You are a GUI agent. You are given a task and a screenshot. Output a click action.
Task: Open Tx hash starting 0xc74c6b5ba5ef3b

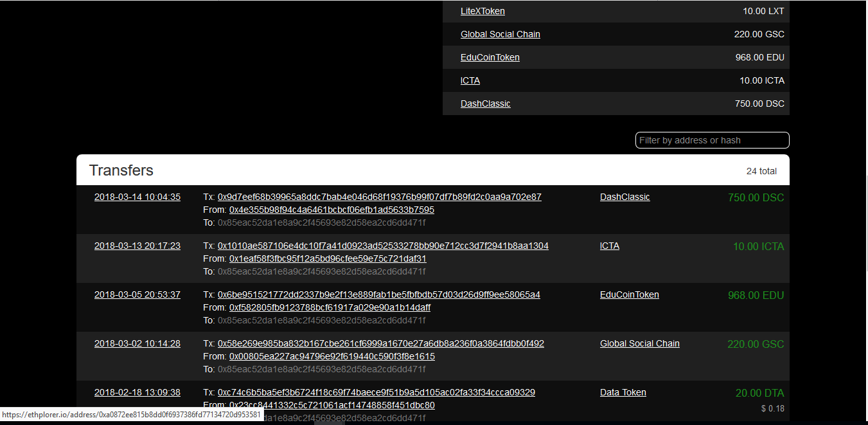click(x=376, y=392)
